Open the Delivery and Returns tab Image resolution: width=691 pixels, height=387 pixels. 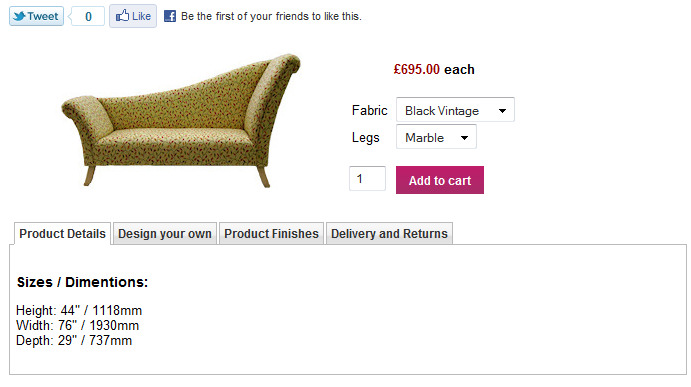389,234
